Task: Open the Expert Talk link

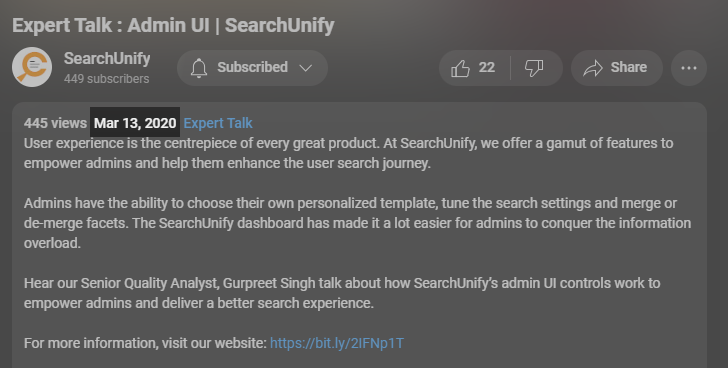Action: coord(218,123)
